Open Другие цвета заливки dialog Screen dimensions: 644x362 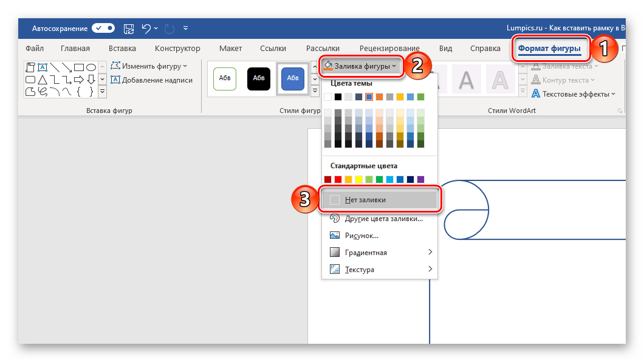(380, 219)
